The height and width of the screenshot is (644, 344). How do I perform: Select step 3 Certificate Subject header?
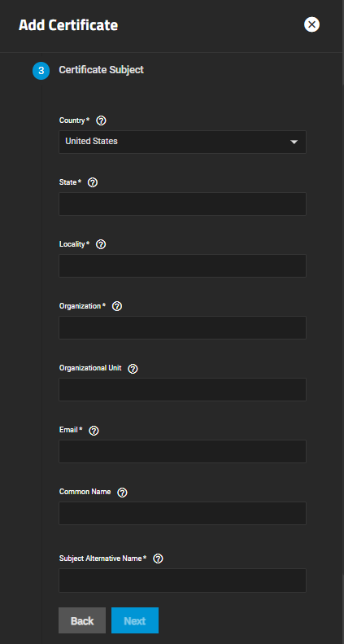[102, 70]
